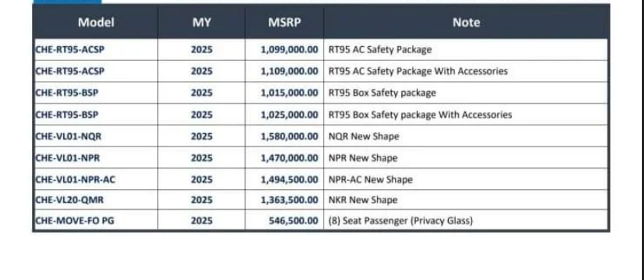Click the RT95 AC Safety Package With Accessories note
Image resolution: width=644 pixels, height=280 pixels.
pos(418,71)
